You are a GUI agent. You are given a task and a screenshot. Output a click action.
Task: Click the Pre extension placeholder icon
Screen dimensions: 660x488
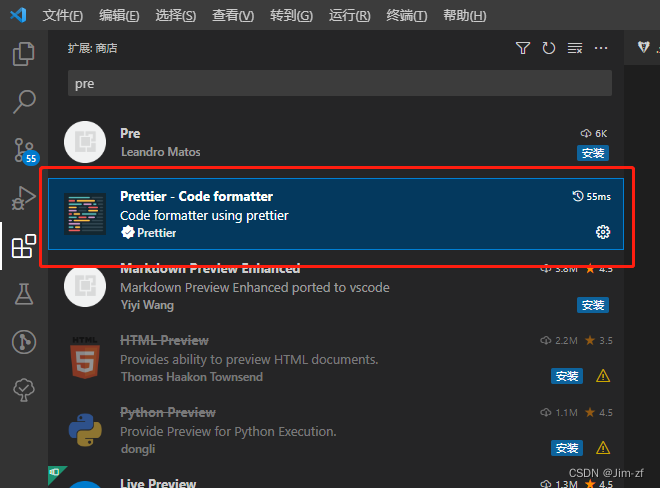pyautogui.click(x=85, y=142)
